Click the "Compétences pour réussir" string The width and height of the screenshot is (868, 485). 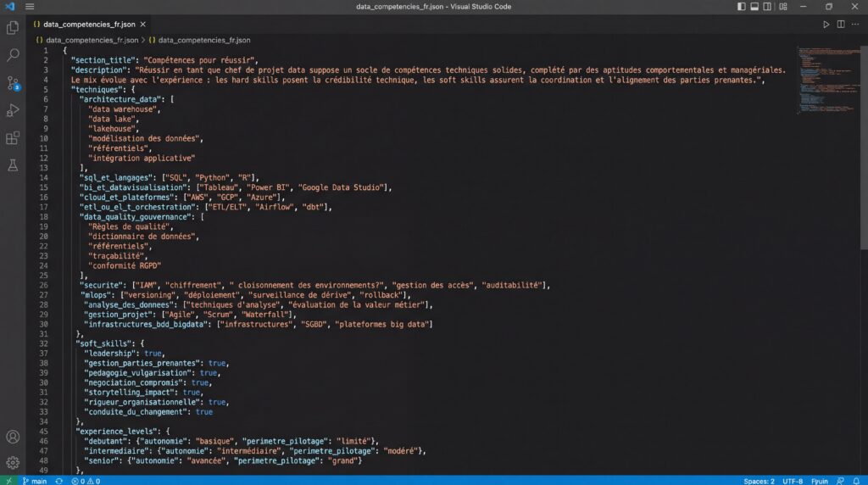pos(198,60)
